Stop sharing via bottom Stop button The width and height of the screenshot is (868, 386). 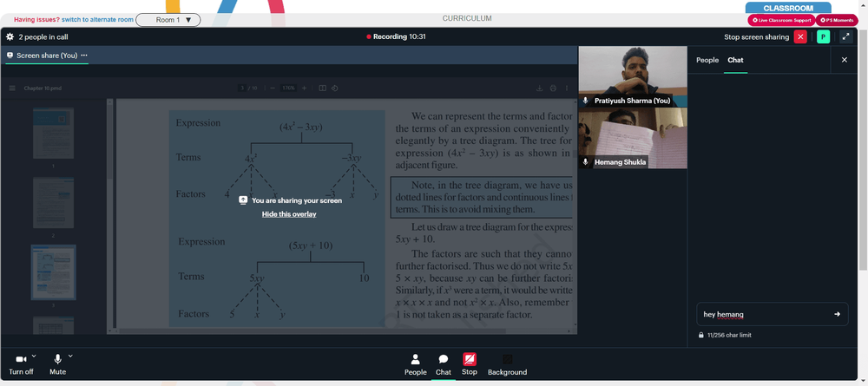pyautogui.click(x=470, y=365)
